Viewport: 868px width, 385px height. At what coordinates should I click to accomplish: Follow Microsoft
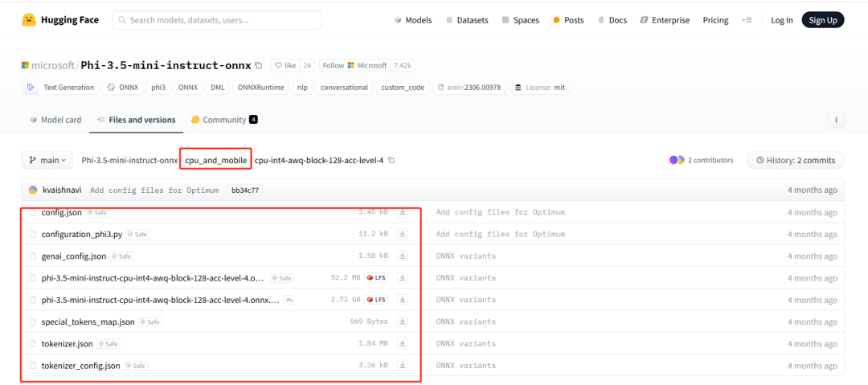coord(354,65)
